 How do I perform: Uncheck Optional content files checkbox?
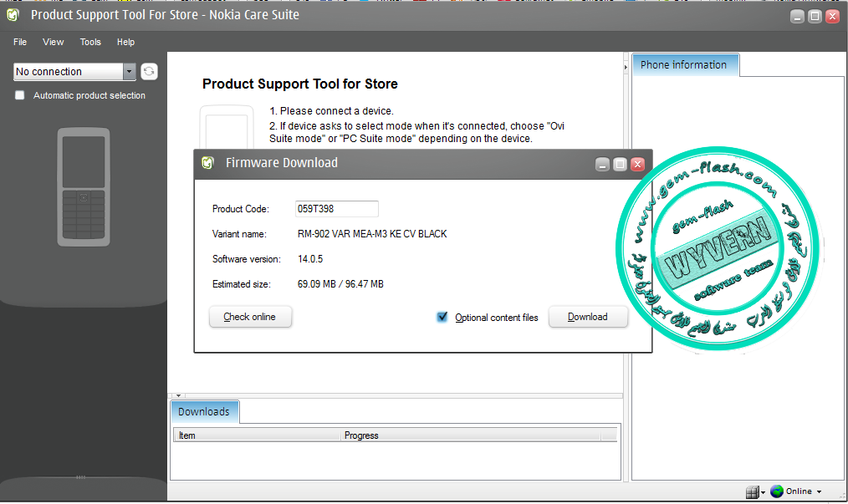pyautogui.click(x=442, y=317)
